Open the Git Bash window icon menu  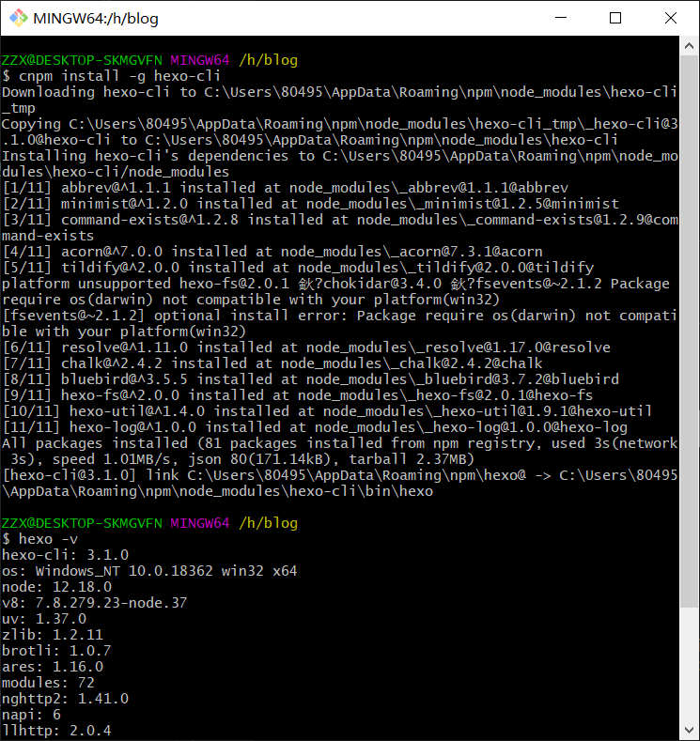[x=19, y=19]
